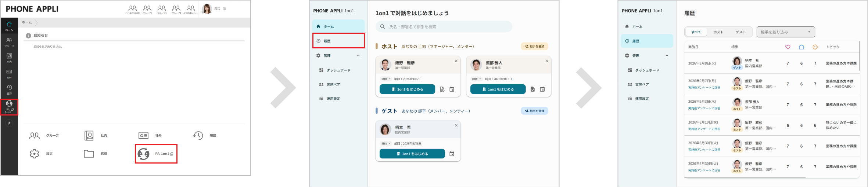868x187 pixels.
Task: Click the heart column header icon
Action: pos(788,47)
